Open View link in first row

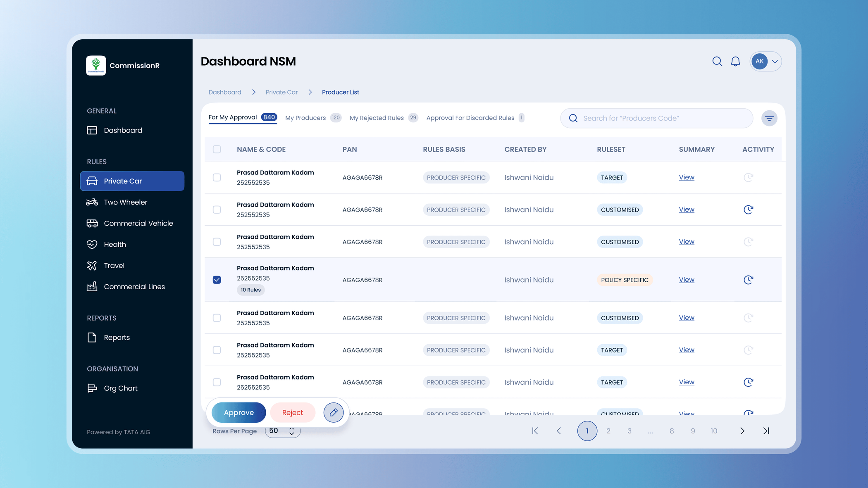click(686, 177)
